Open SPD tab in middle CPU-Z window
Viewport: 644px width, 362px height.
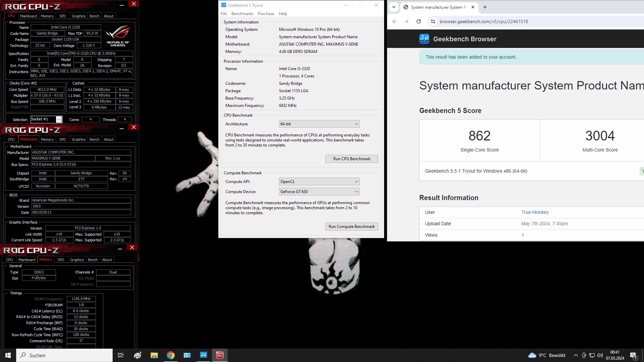click(x=63, y=139)
